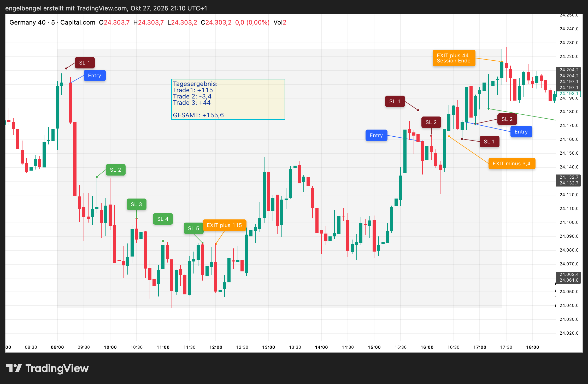Click the EXIT plus 44 Session Ende label
This screenshot has height=384, width=588.
click(x=454, y=58)
